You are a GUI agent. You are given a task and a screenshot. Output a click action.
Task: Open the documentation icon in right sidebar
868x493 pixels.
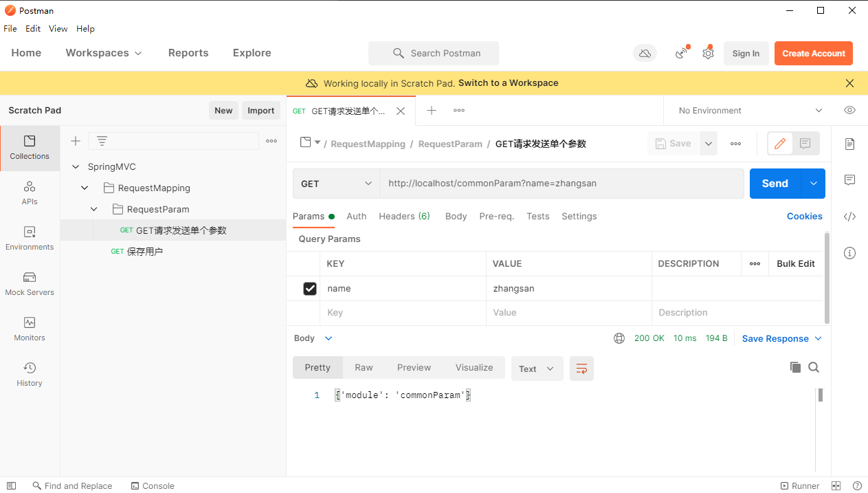(x=849, y=144)
